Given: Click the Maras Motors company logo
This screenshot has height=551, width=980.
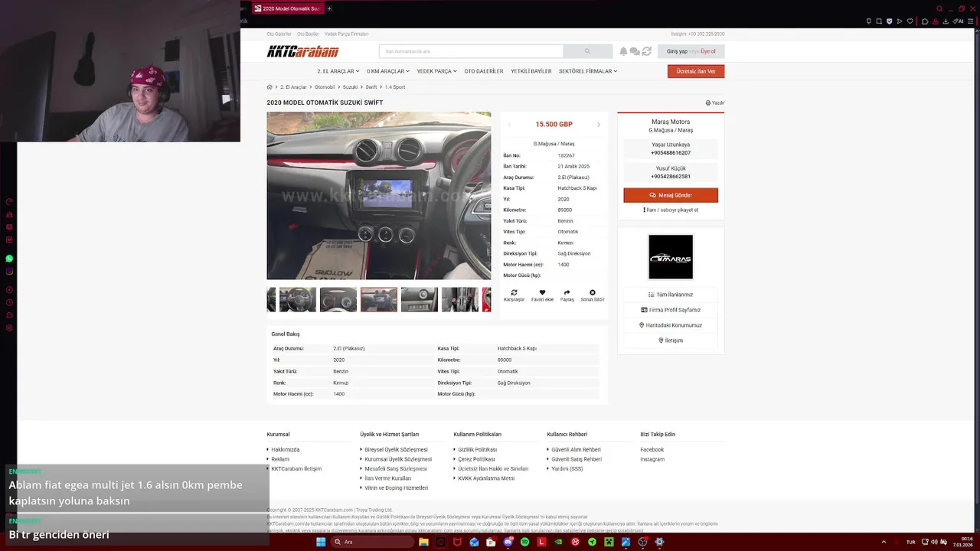Looking at the screenshot, I should [671, 257].
